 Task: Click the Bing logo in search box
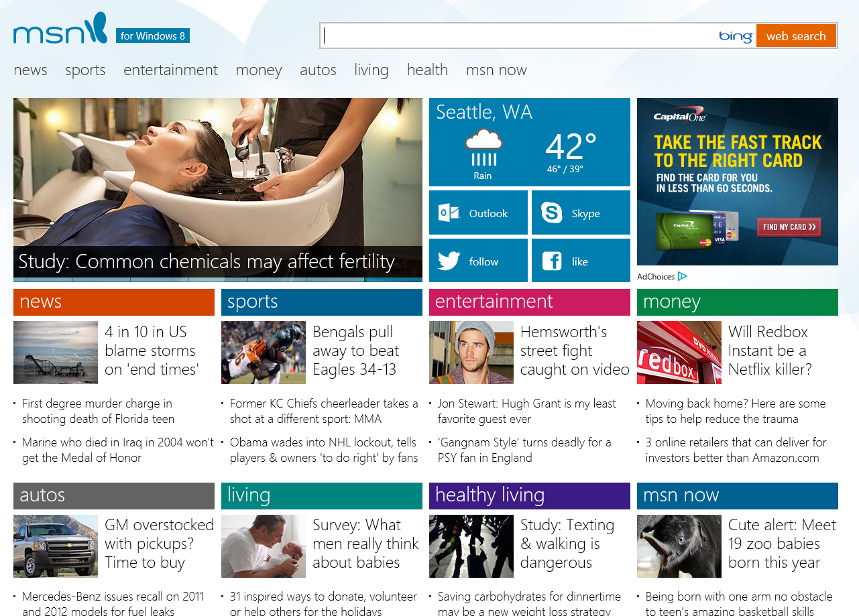(735, 36)
